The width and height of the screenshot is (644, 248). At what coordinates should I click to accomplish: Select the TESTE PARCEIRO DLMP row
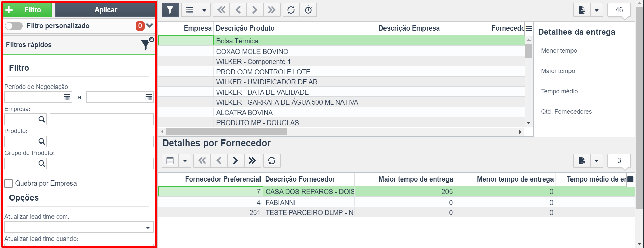396,212
